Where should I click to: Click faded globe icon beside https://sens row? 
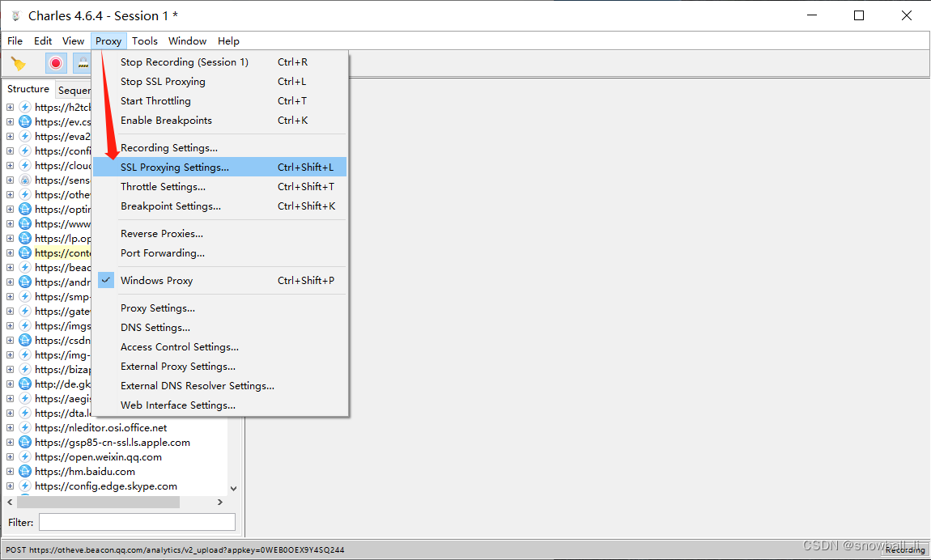[x=25, y=180]
